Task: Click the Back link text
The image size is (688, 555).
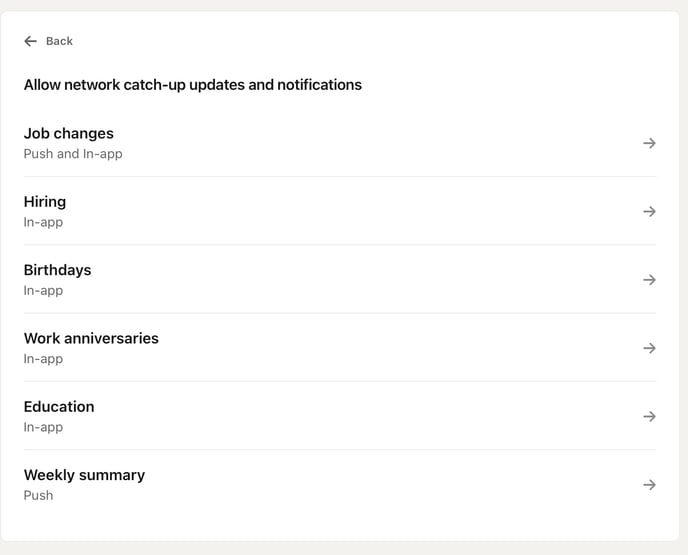Action: point(59,41)
